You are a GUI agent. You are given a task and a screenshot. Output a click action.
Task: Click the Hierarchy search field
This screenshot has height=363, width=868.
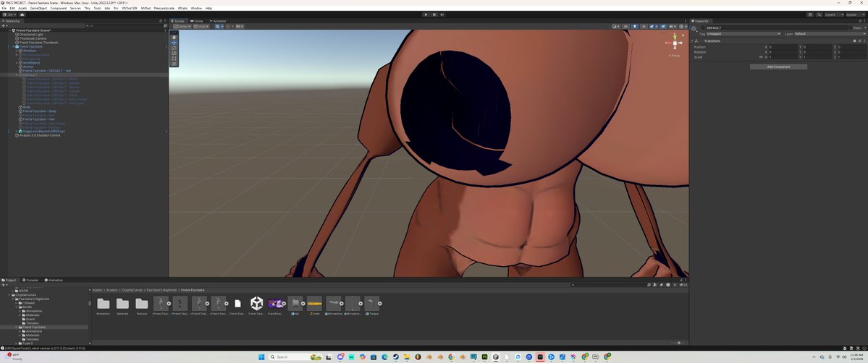click(126, 25)
